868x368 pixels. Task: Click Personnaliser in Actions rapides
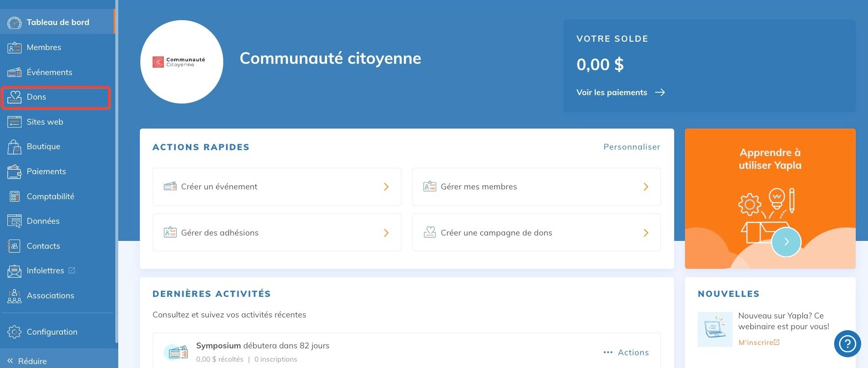pyautogui.click(x=631, y=147)
